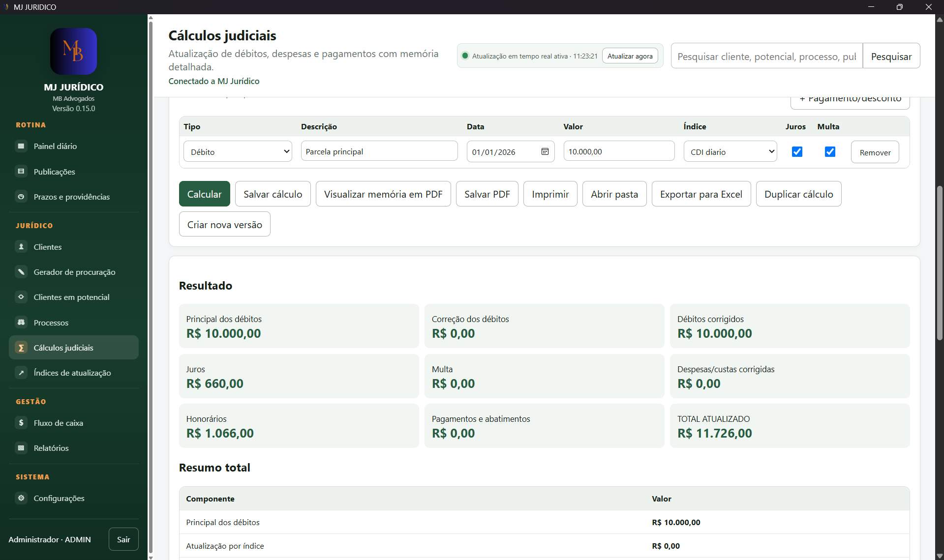Click the MB Advogados logo
This screenshot has height=560, width=944.
click(x=74, y=51)
